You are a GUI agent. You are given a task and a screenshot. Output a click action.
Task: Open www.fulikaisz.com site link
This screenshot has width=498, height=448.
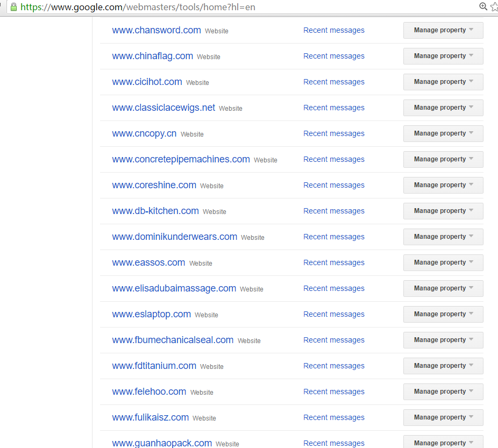coord(151,417)
